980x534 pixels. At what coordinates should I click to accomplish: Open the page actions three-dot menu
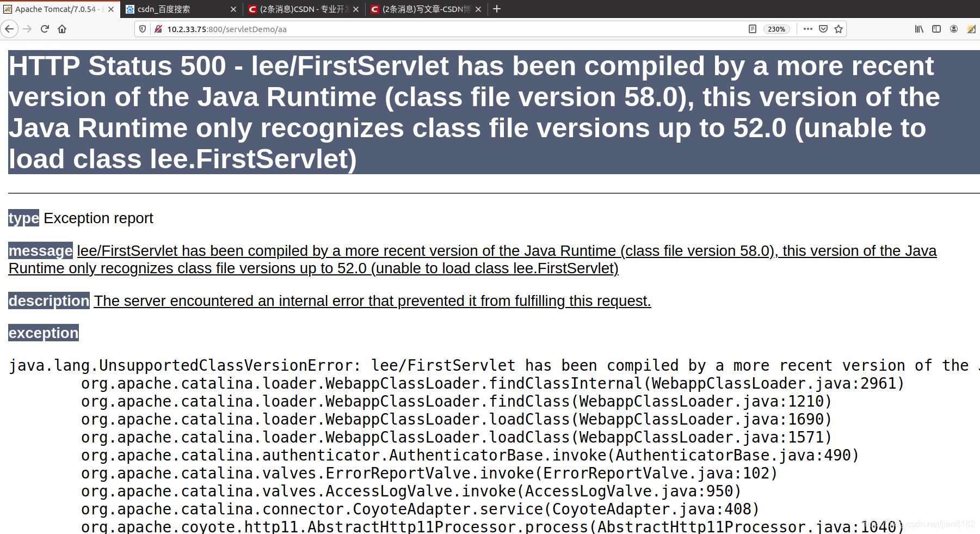coord(808,29)
